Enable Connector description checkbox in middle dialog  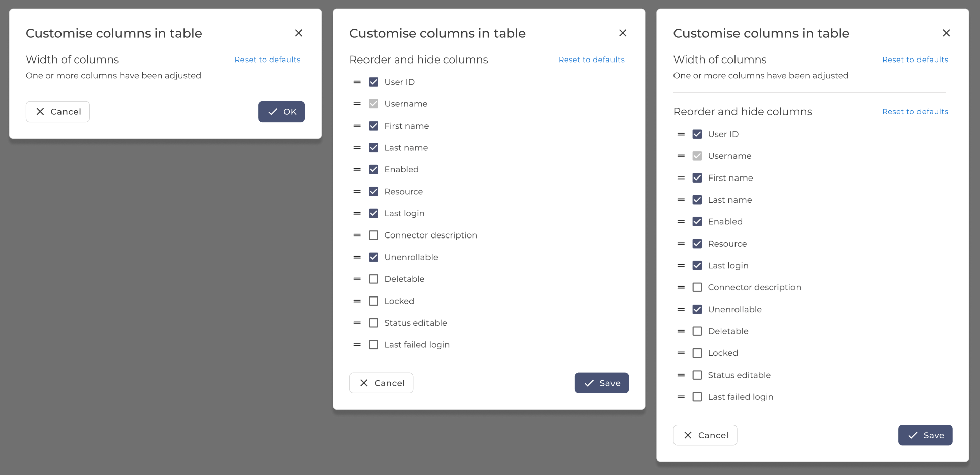click(374, 235)
